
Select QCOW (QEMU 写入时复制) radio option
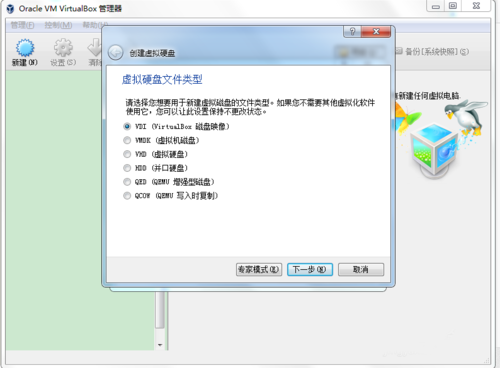[127, 196]
